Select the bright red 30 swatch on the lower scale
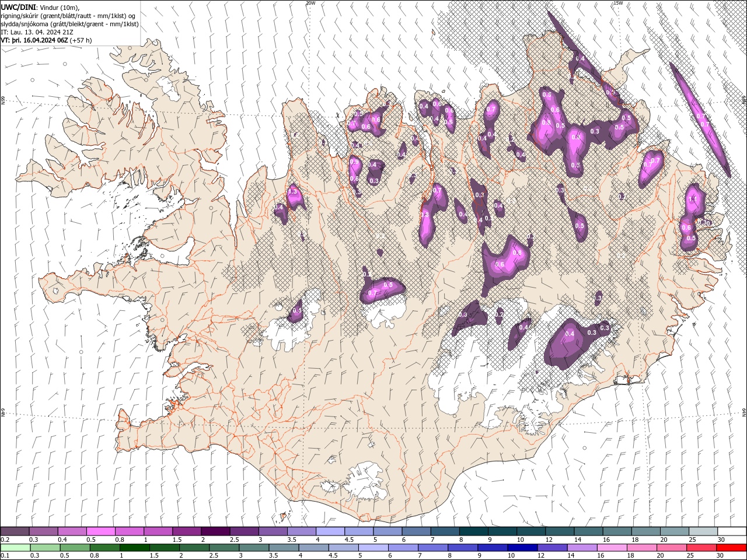The height and width of the screenshot is (560, 747). [731, 548]
